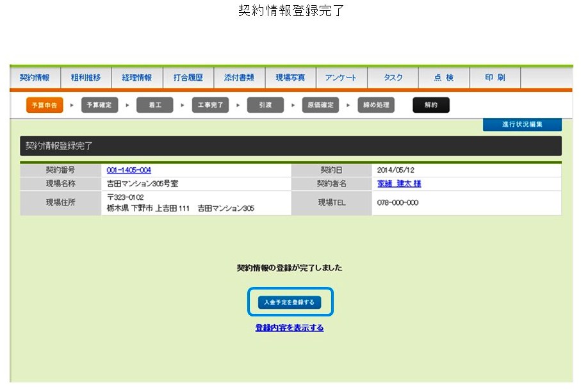Viewport: 581px width, 392px height.
Task: Open contract number link 001-1405-004
Action: point(129,170)
